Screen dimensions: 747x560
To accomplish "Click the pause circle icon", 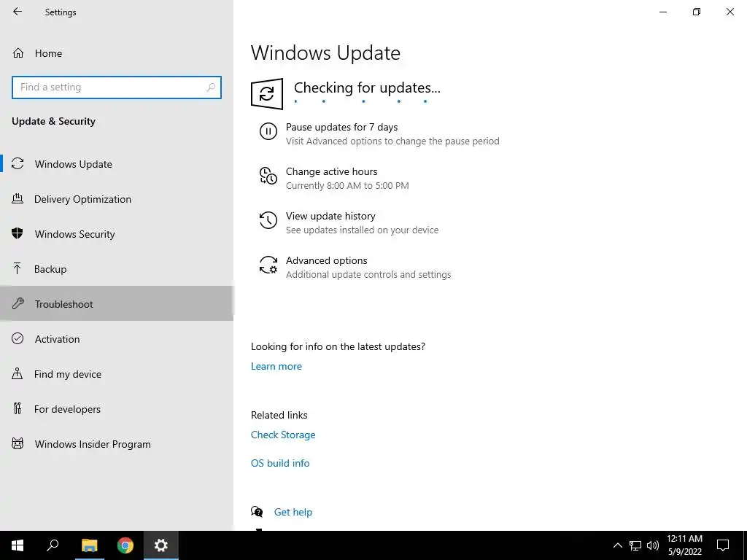I will (268, 131).
